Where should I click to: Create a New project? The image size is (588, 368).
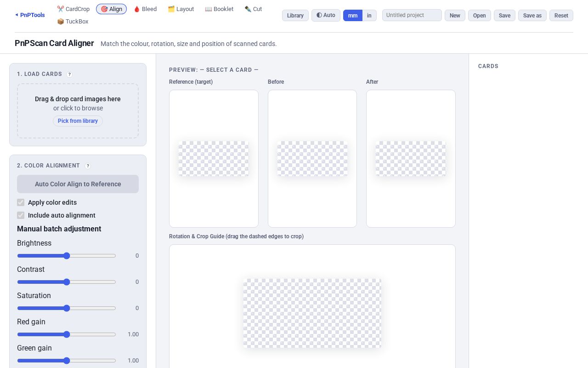click(455, 15)
